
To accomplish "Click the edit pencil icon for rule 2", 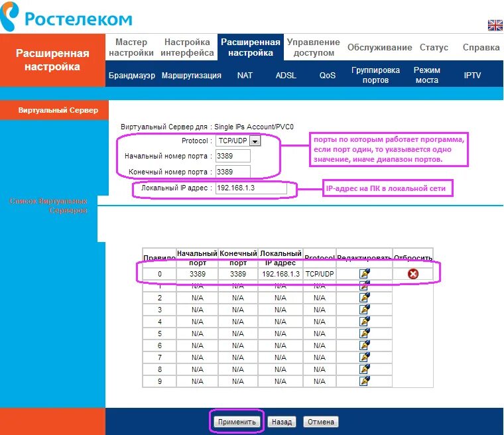I will click(x=365, y=297).
